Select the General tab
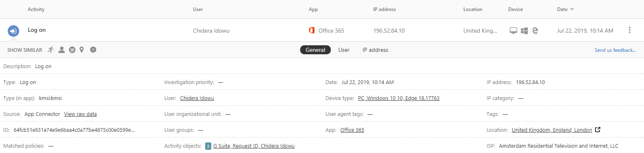The image size is (644, 153). pos(315,50)
